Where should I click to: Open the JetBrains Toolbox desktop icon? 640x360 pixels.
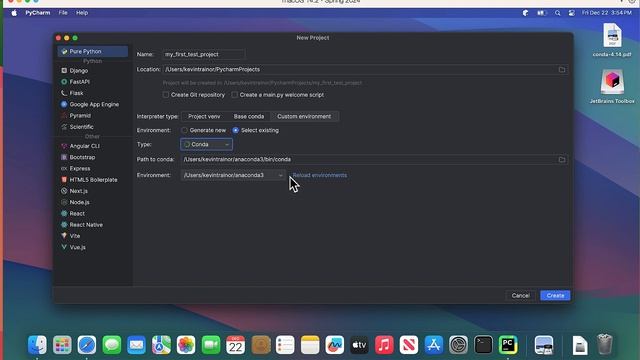(612, 87)
